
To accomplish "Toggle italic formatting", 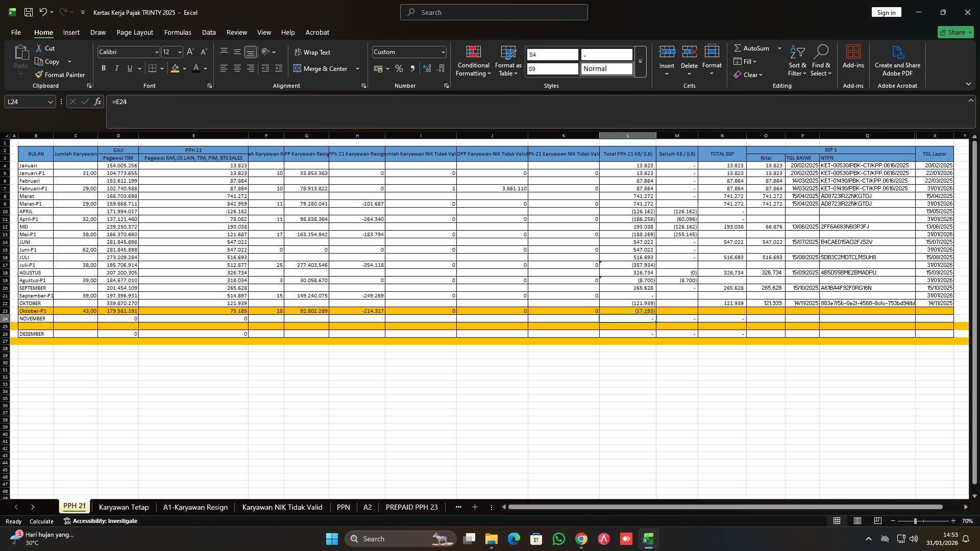I will (x=116, y=68).
